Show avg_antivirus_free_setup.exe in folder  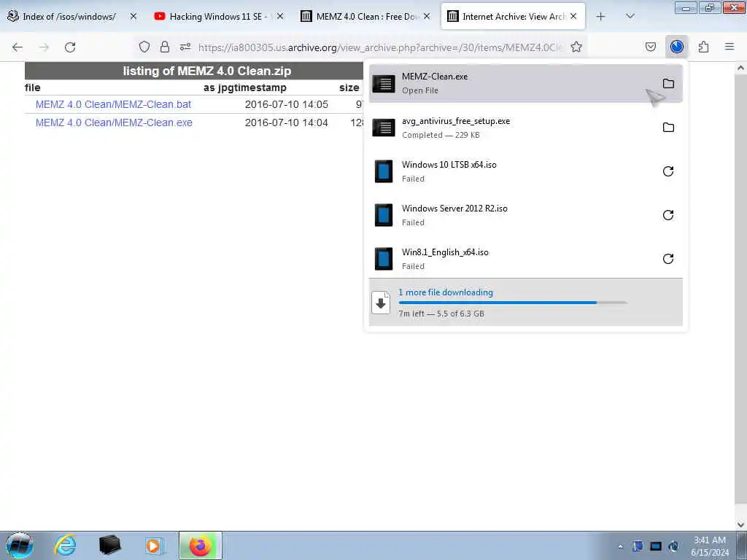668,128
